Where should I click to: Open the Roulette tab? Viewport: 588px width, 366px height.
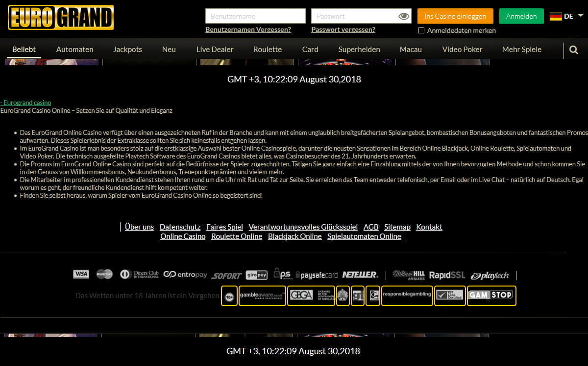[268, 49]
